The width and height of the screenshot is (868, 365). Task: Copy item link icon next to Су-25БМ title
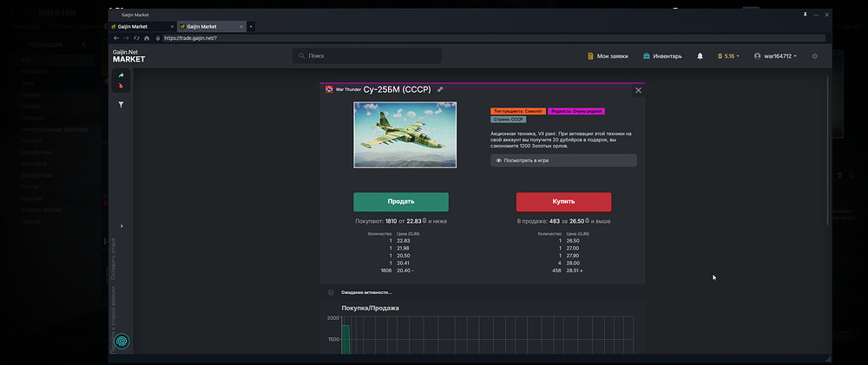click(x=440, y=89)
